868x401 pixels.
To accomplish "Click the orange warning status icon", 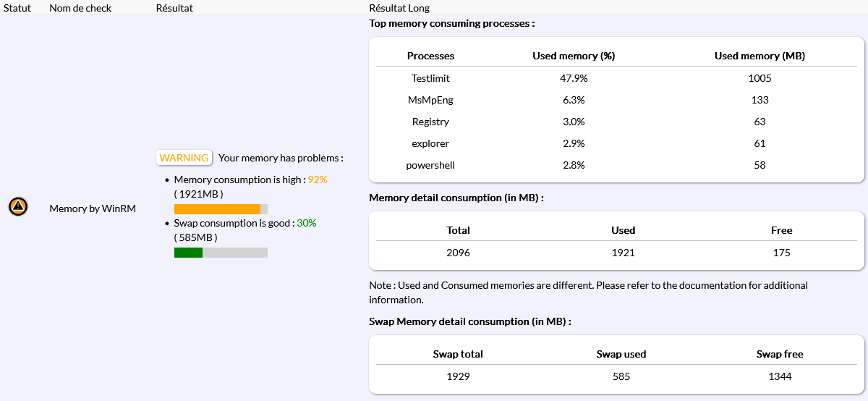I will pos(18,207).
